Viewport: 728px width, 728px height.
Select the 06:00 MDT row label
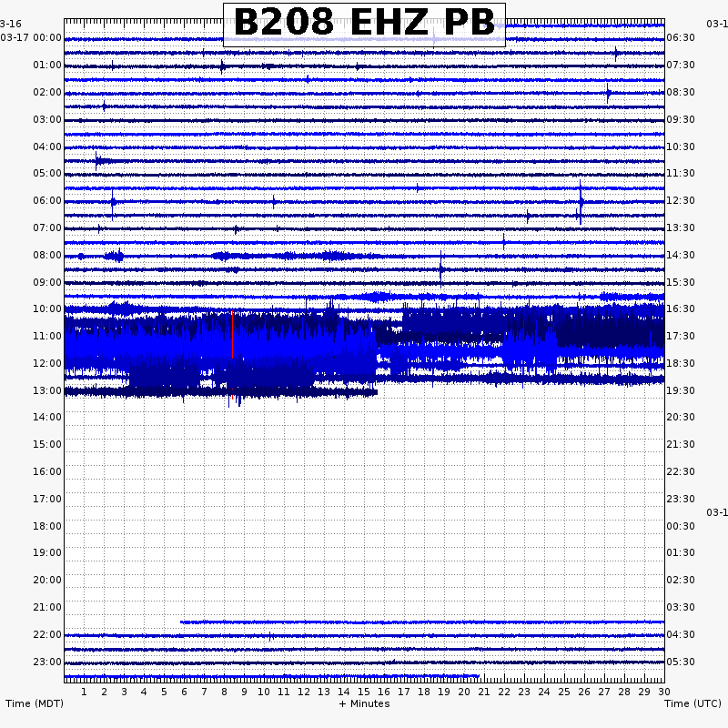coord(47,200)
